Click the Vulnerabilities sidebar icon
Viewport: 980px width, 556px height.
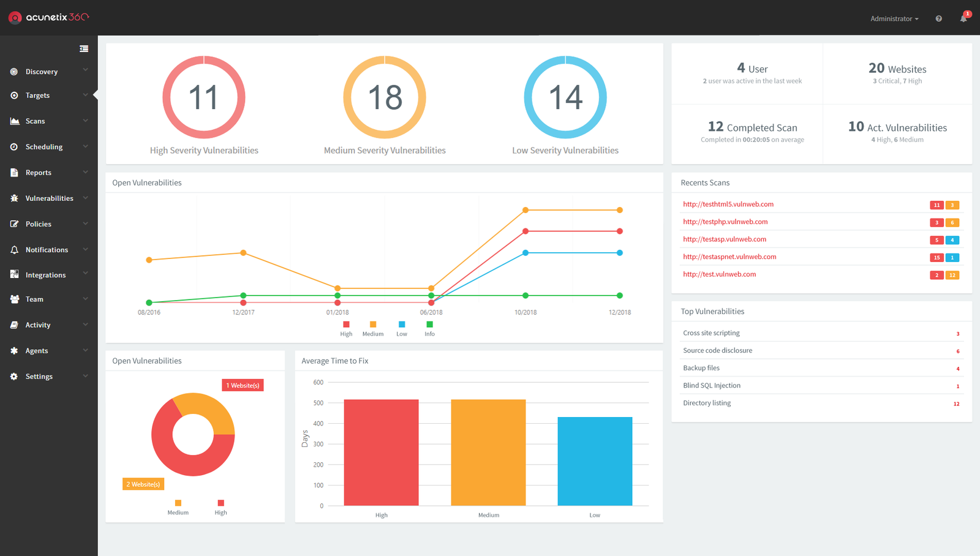(x=15, y=198)
